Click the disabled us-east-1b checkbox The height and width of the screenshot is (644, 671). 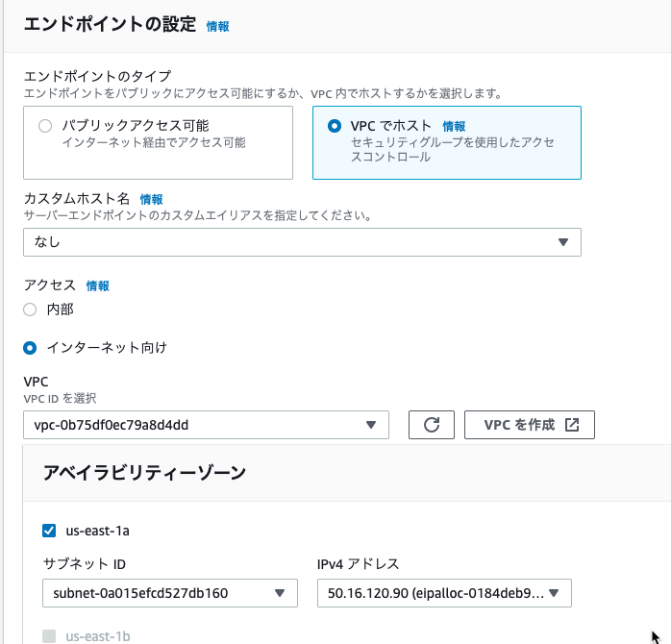49,636
